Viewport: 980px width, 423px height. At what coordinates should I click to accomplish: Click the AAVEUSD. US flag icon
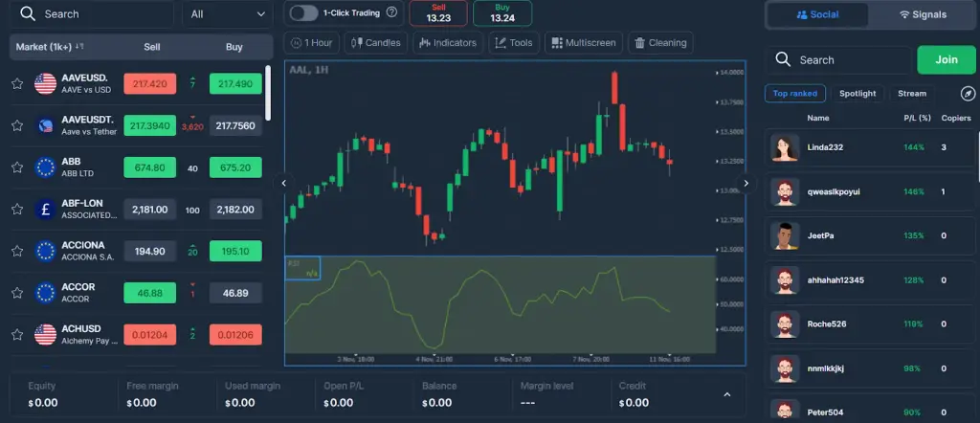click(45, 83)
